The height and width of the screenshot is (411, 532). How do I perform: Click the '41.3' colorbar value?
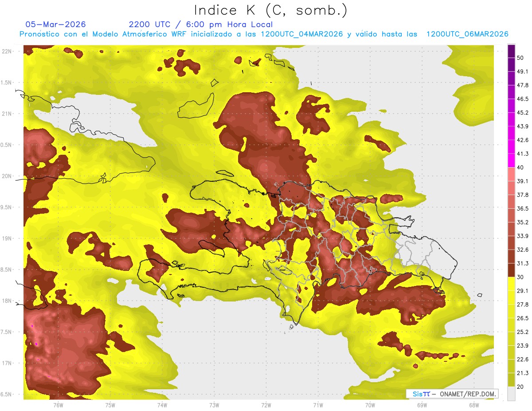click(x=523, y=154)
